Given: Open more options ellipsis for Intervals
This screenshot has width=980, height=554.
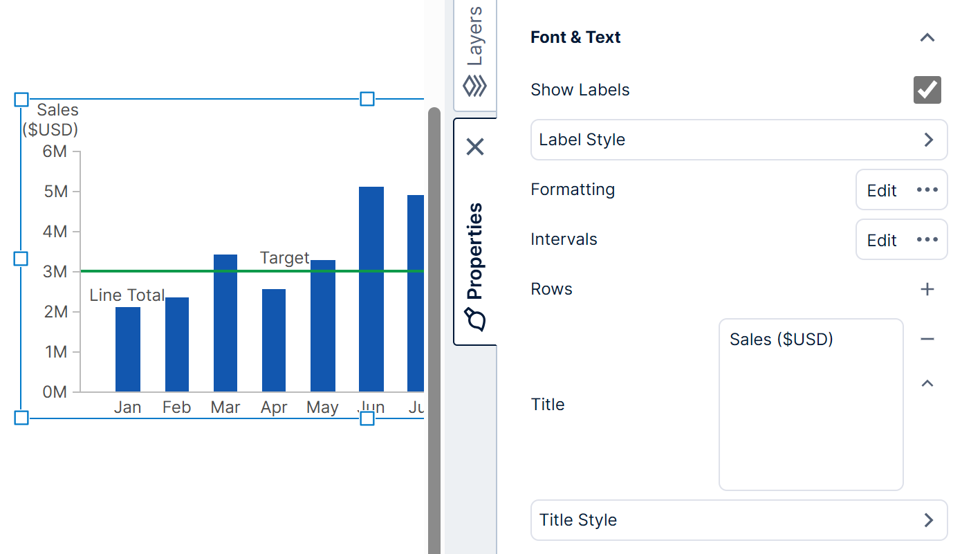Looking at the screenshot, I should [927, 240].
